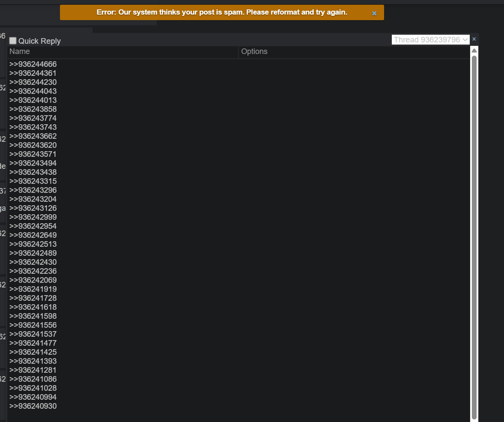Viewport: 504px width, 422px height.
Task: Click the Options input field
Action: 354,52
